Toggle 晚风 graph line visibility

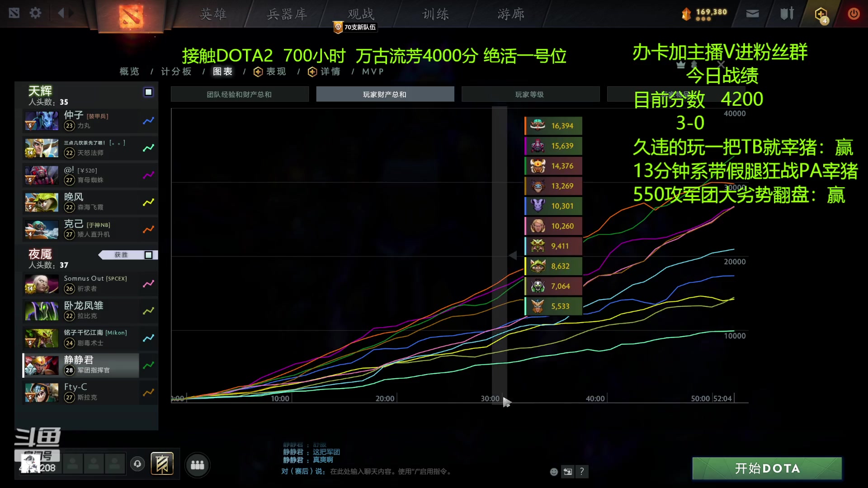tap(148, 202)
